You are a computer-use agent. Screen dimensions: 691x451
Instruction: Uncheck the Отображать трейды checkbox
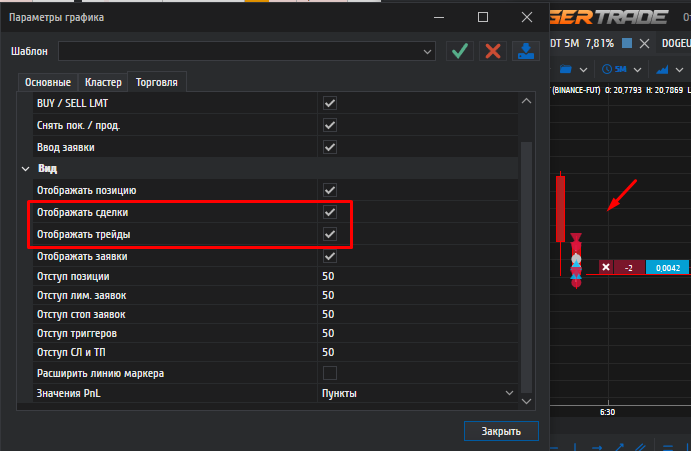330,234
